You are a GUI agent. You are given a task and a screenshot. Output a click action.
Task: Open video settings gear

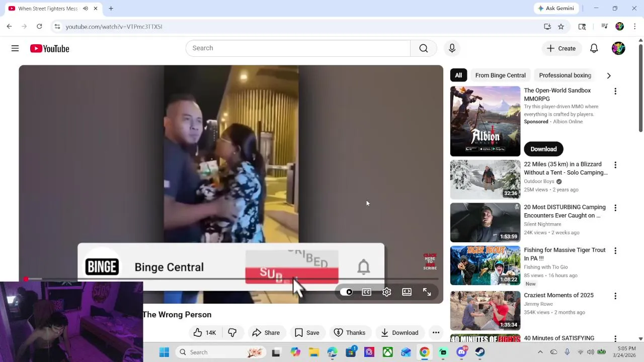[386, 292]
